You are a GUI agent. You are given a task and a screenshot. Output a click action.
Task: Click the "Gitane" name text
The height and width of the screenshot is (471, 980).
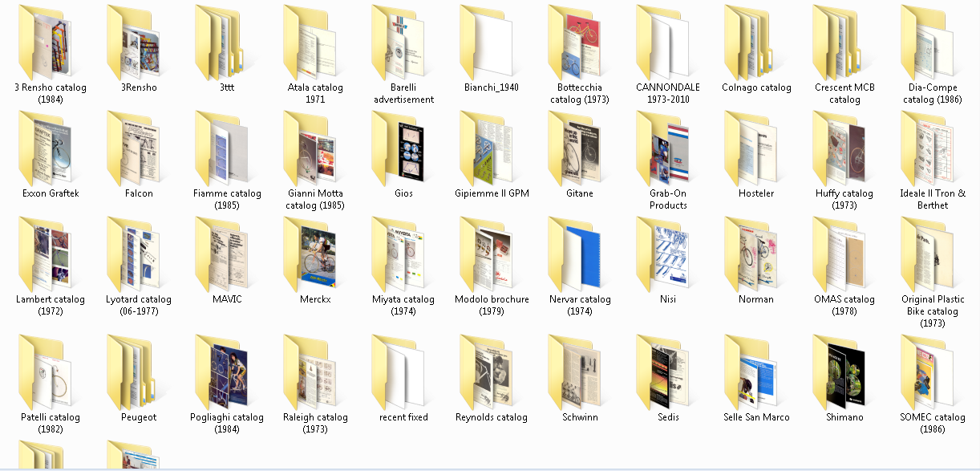(x=580, y=193)
